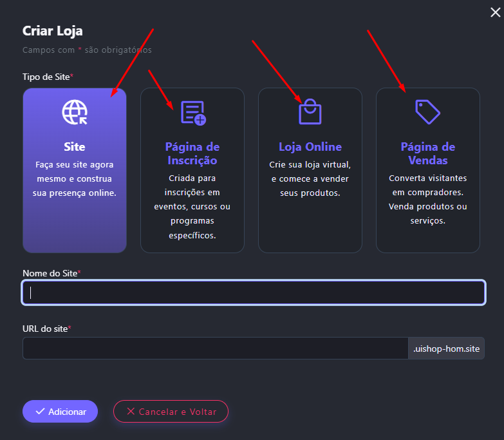
Task: Click the globe icon on the Site card
Action: click(74, 112)
